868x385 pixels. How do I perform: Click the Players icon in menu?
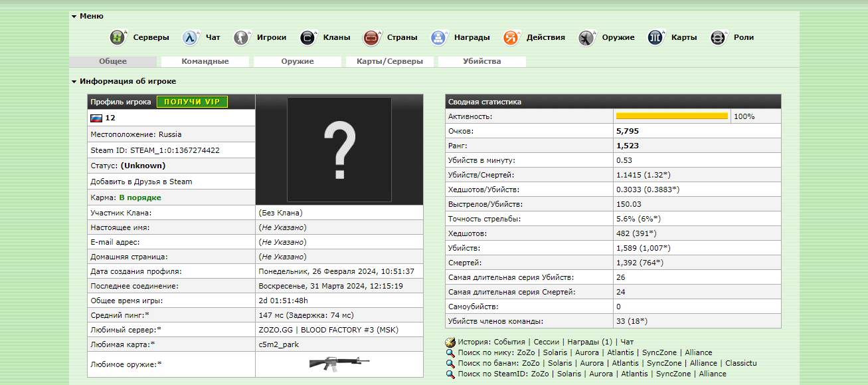point(242,38)
